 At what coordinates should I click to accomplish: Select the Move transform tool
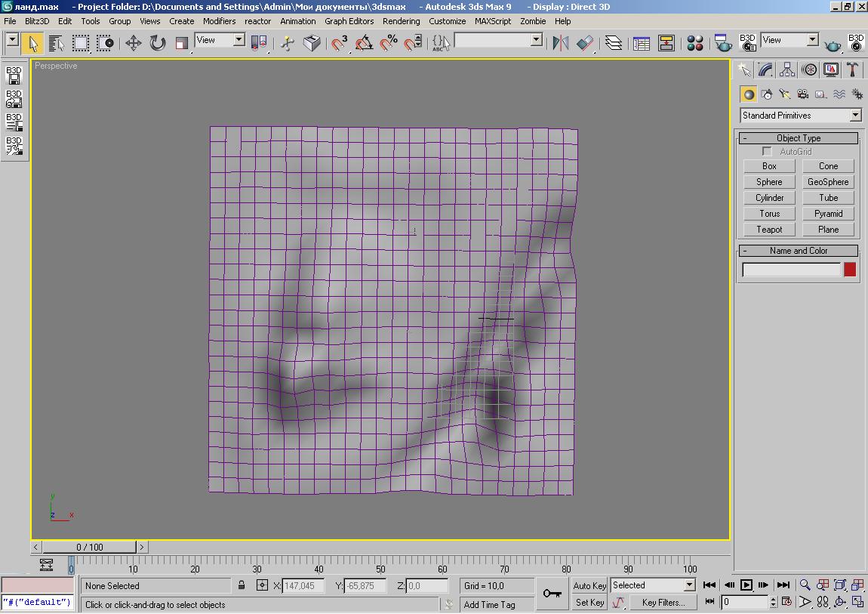[x=133, y=43]
